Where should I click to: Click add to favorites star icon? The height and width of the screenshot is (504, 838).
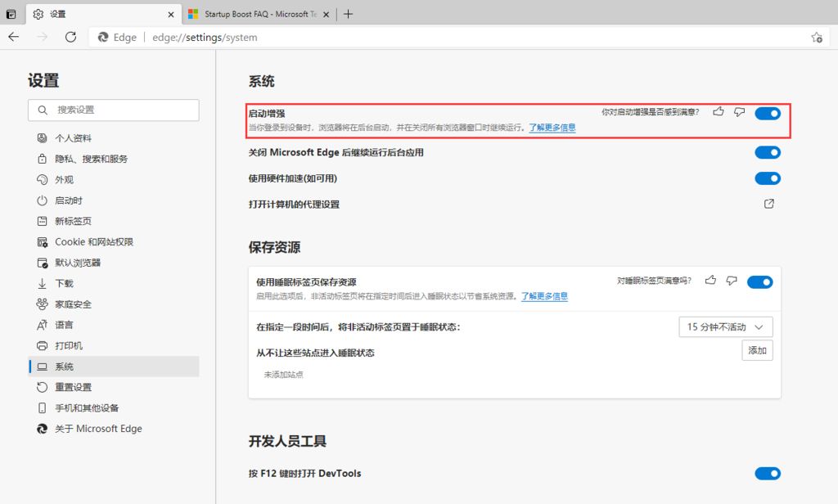816,37
